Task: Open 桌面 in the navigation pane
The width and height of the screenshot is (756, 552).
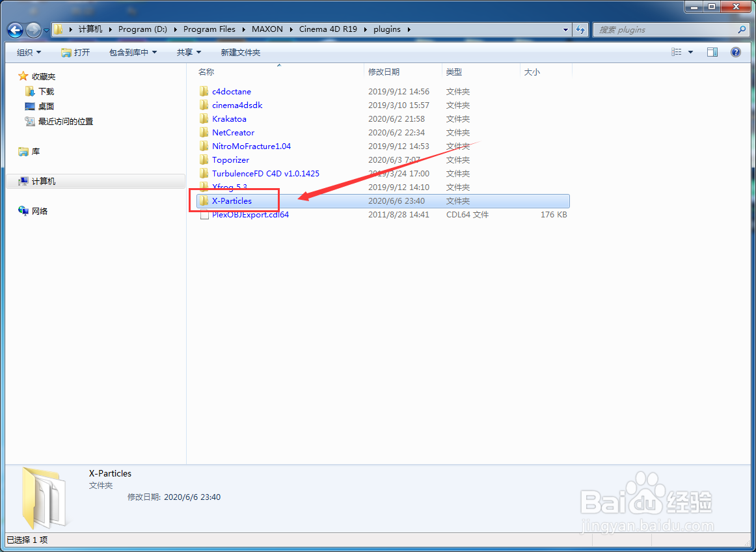Action: [x=46, y=106]
